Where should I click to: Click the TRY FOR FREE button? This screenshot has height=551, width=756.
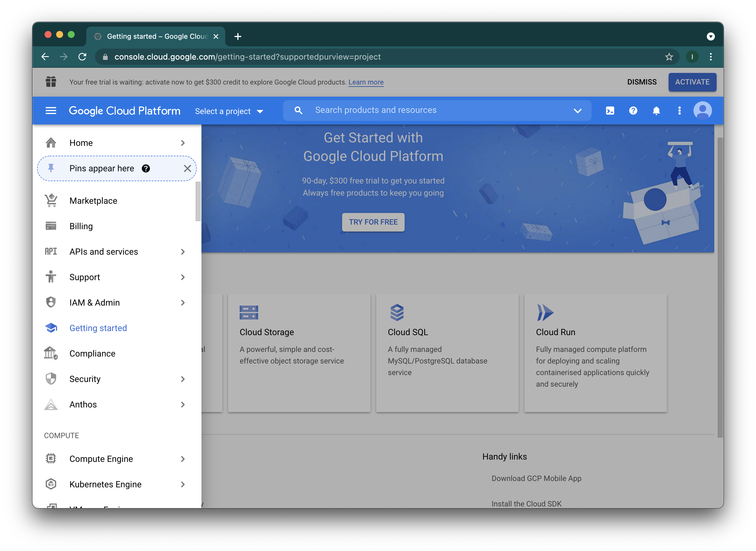[x=373, y=222]
